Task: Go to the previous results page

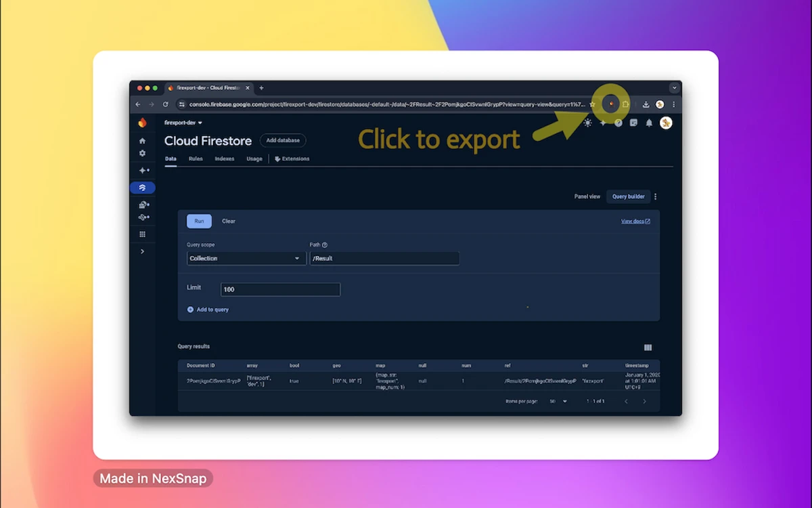Action: point(626,402)
